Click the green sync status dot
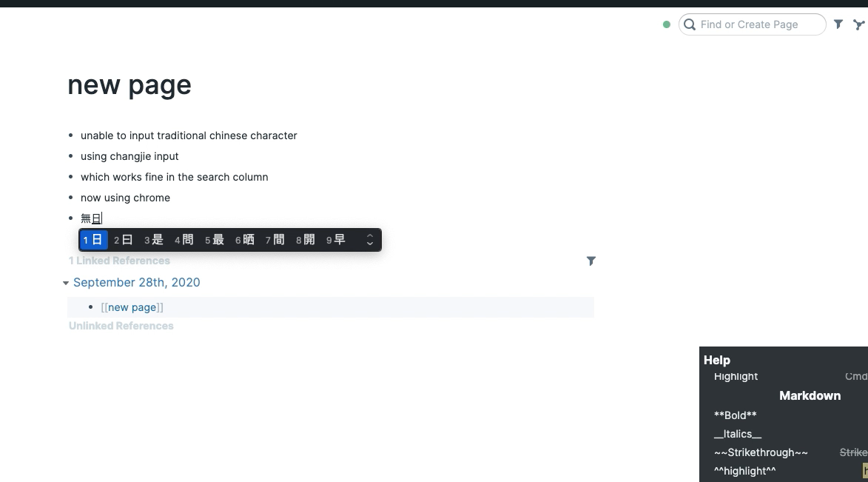868x482 pixels. coord(667,24)
